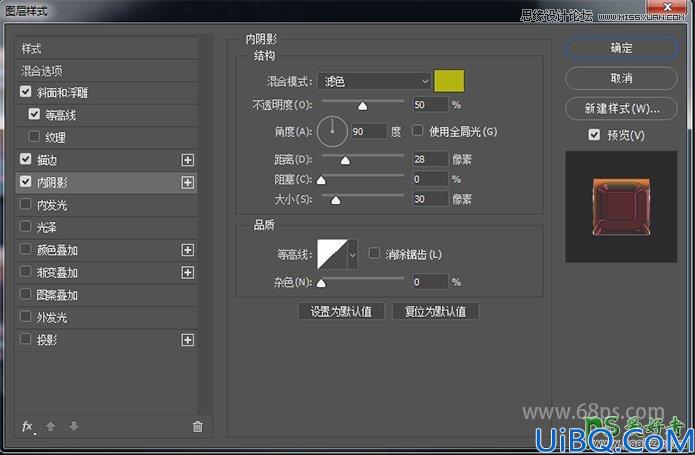Add another 描边 effect with plus icon
This screenshot has height=455, width=695.
coord(188,160)
